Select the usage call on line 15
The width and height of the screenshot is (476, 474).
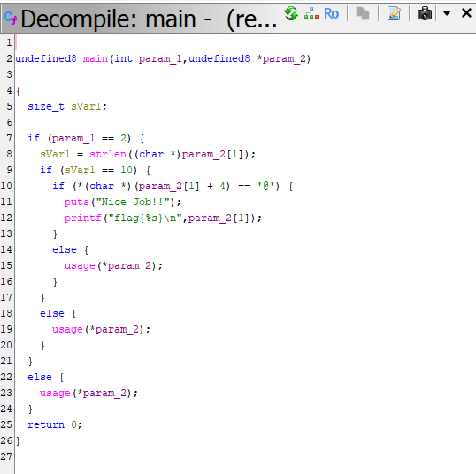tap(80, 266)
